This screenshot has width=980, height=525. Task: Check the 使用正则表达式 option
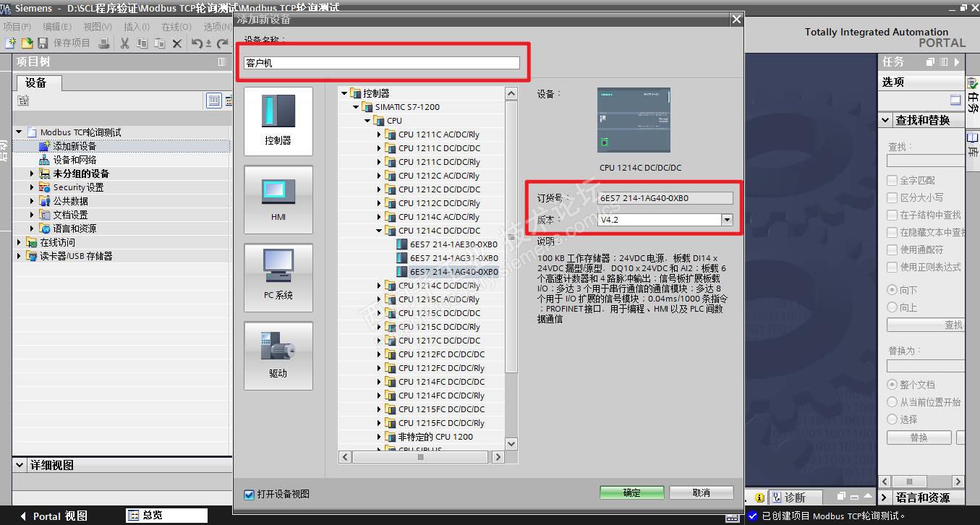892,267
